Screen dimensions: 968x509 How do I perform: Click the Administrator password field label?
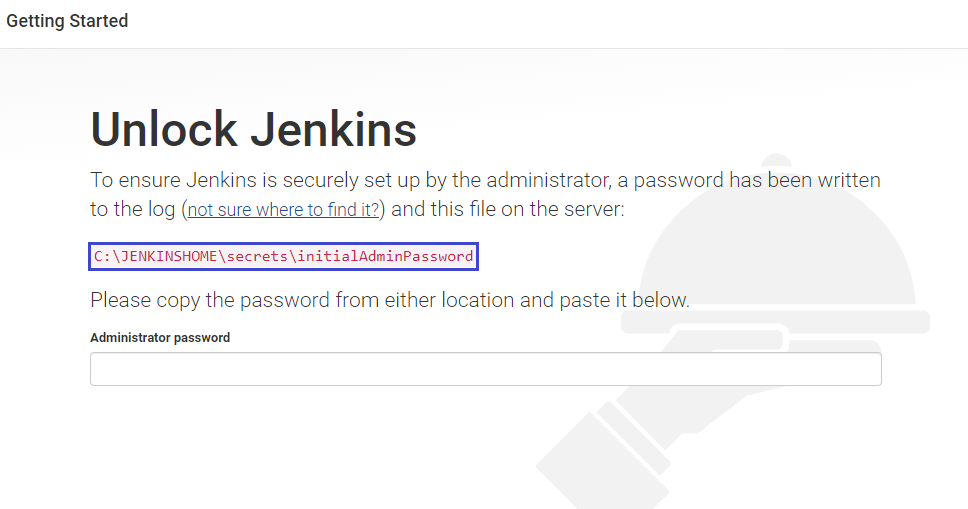(160, 337)
